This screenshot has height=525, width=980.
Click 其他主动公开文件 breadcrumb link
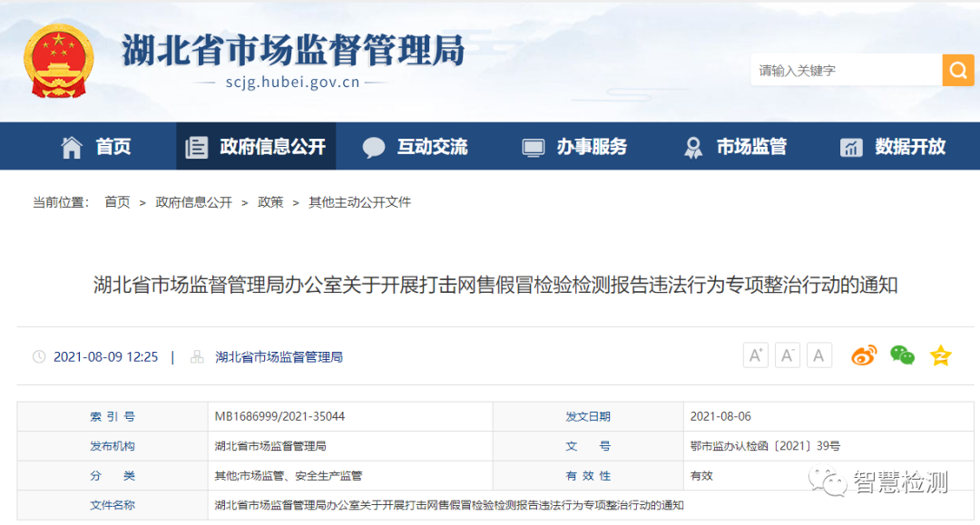coord(359,202)
